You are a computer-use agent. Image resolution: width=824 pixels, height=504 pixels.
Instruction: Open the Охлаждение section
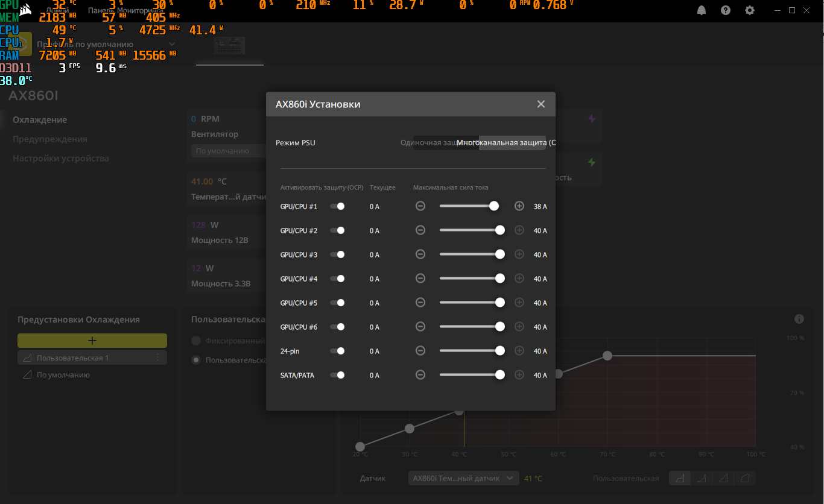(x=40, y=120)
